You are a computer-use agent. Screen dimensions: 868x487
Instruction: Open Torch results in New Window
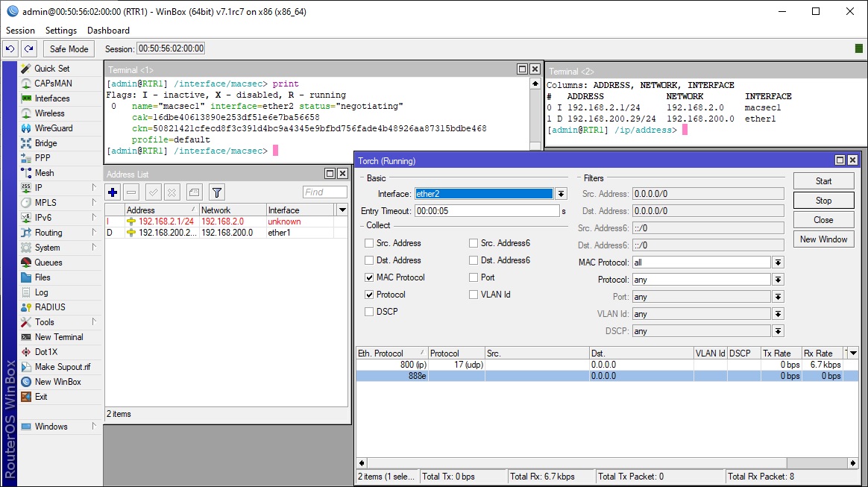823,239
